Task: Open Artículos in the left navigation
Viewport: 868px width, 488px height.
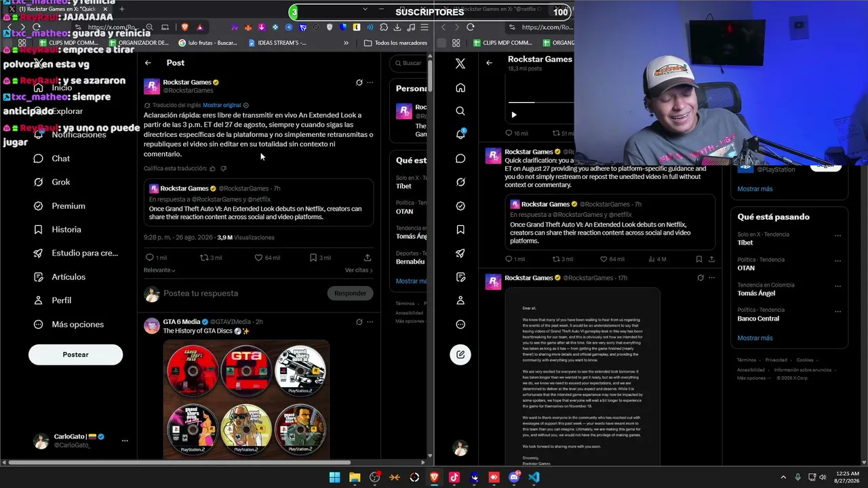Action: 60,277
